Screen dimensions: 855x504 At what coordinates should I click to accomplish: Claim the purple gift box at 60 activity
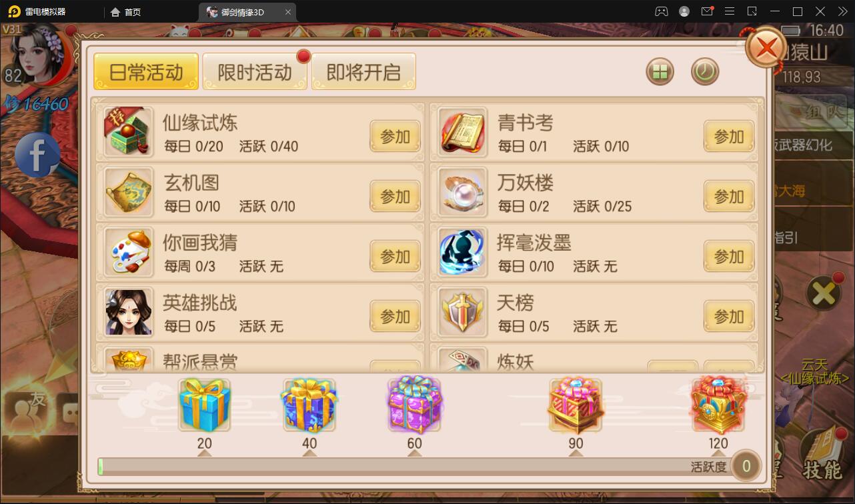[414, 405]
